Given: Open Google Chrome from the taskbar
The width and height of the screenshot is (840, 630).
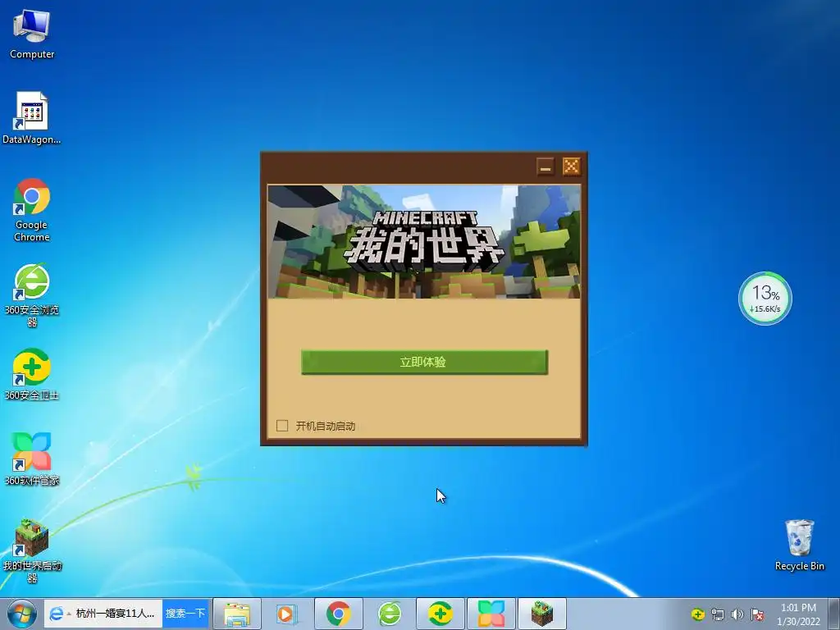Looking at the screenshot, I should 339,614.
